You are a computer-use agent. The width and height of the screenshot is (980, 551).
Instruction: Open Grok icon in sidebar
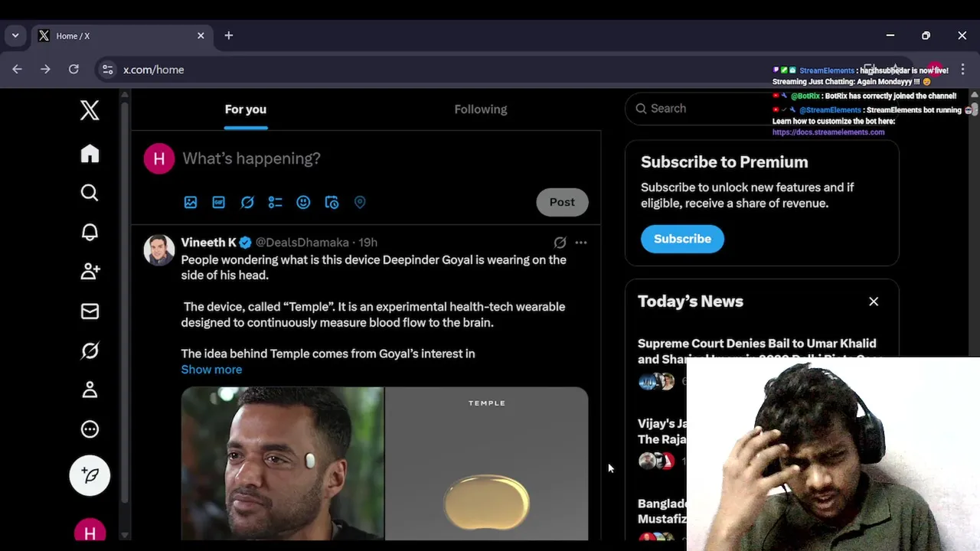tap(90, 350)
